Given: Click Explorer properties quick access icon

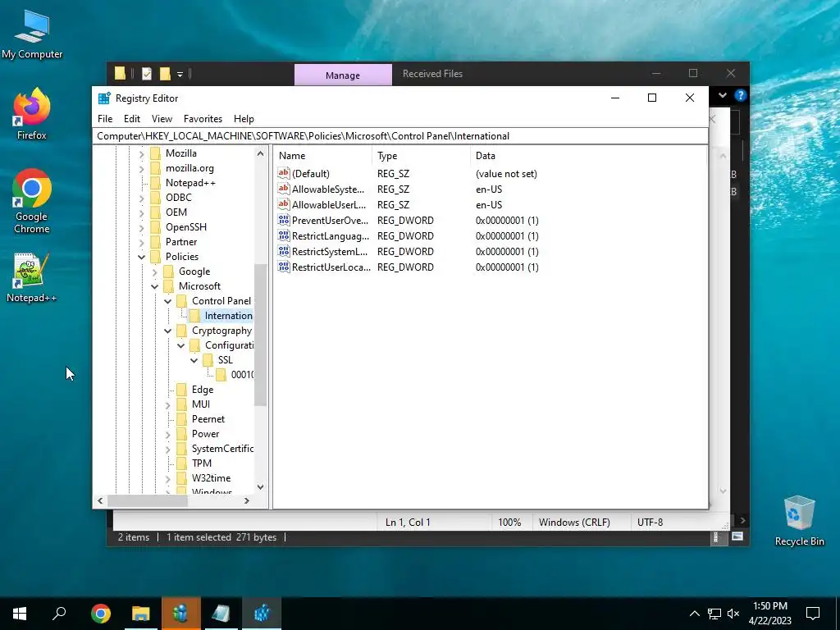Looking at the screenshot, I should point(146,73).
